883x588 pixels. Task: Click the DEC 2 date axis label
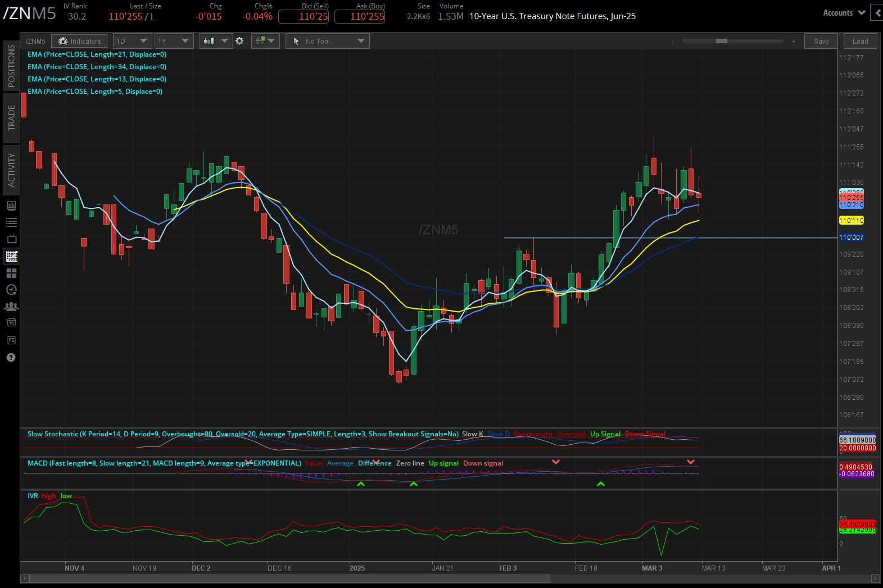tap(201, 568)
